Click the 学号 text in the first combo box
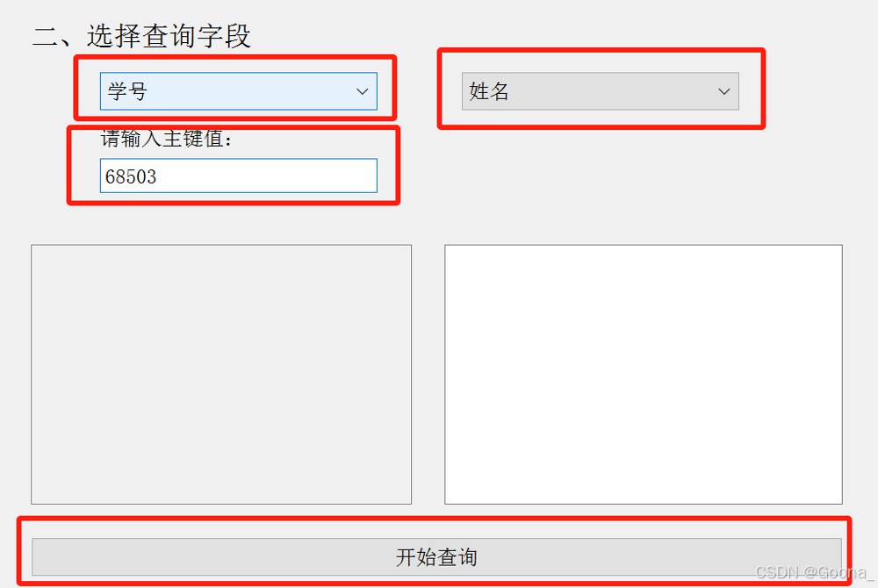This screenshot has width=878, height=588. (x=127, y=91)
